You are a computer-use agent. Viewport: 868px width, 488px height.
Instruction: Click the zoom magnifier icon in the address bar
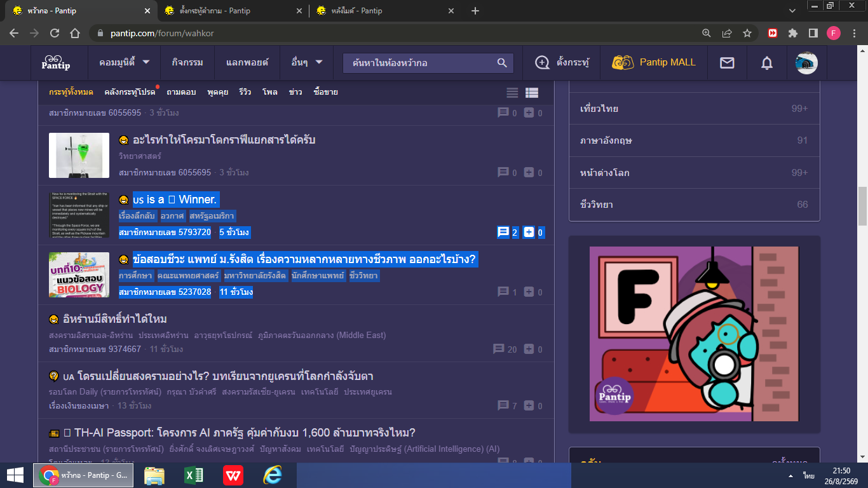coord(707,33)
